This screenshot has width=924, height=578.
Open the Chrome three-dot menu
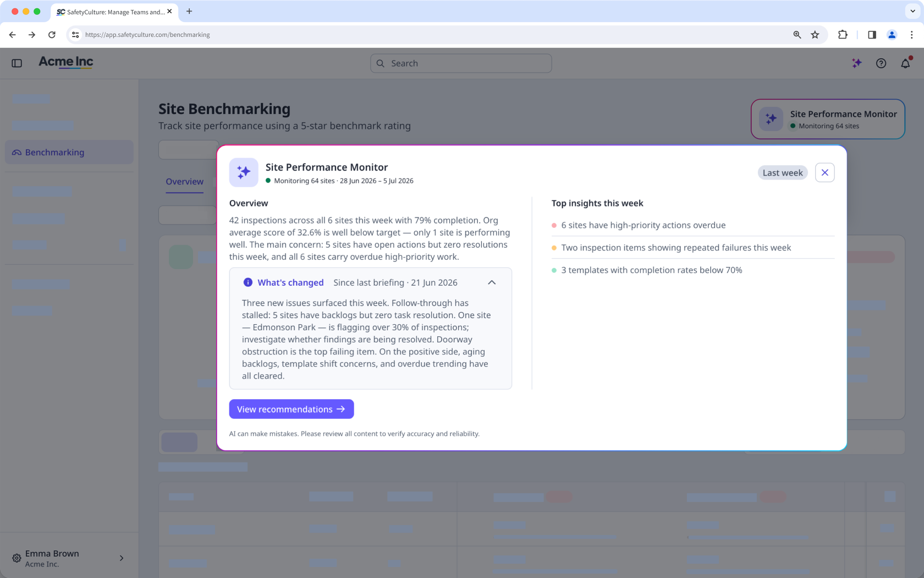tap(912, 35)
